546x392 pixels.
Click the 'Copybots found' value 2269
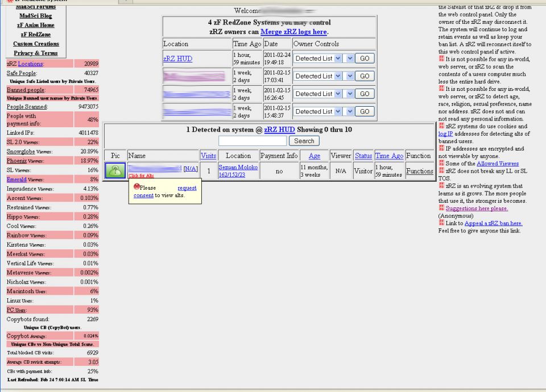93,319
